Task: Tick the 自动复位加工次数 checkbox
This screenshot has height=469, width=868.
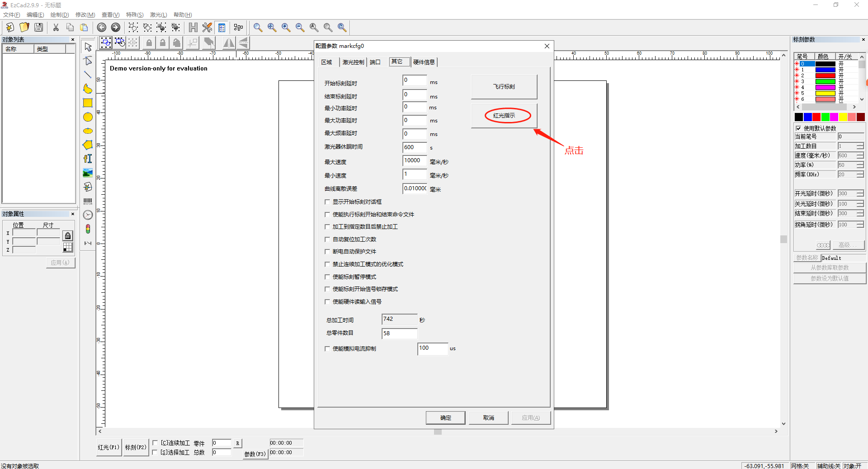Action: pos(327,239)
